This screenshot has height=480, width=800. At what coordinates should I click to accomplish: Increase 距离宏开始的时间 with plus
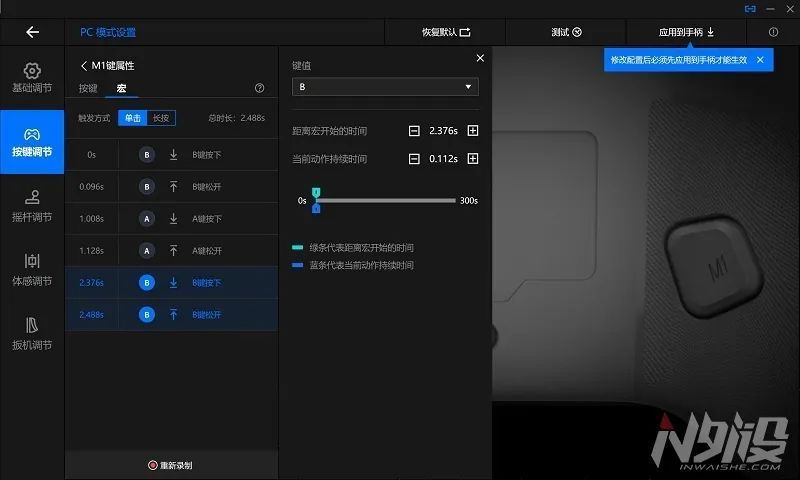click(473, 131)
